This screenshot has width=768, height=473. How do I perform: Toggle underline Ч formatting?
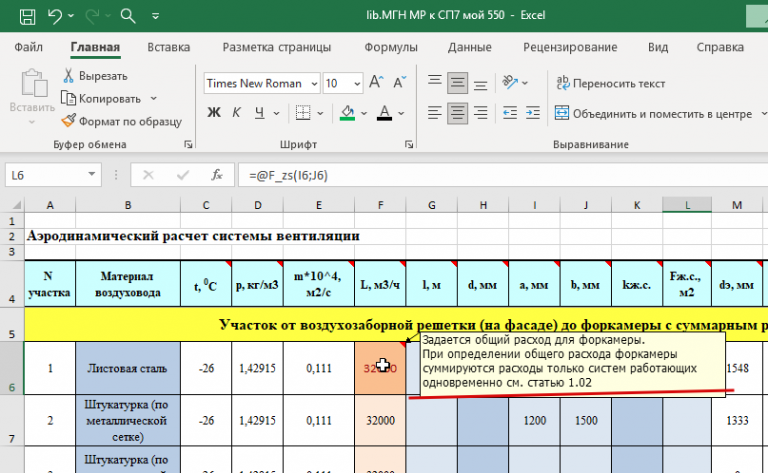(x=260, y=113)
